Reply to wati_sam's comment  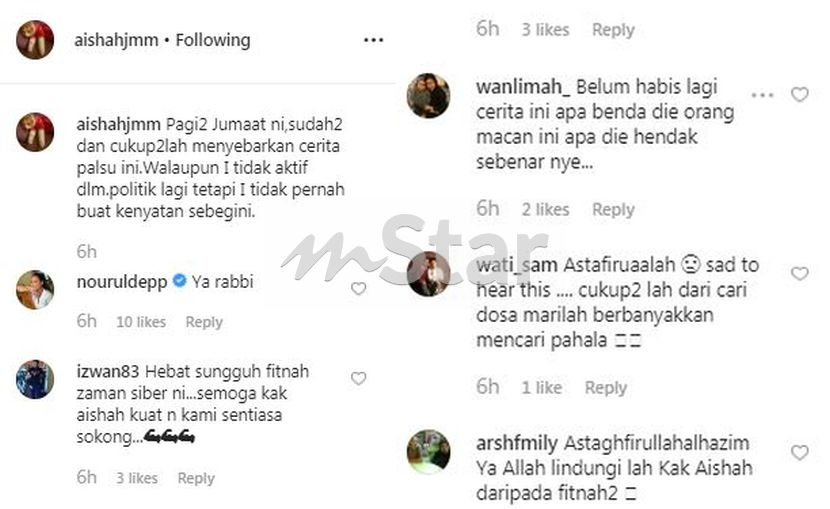tap(606, 388)
